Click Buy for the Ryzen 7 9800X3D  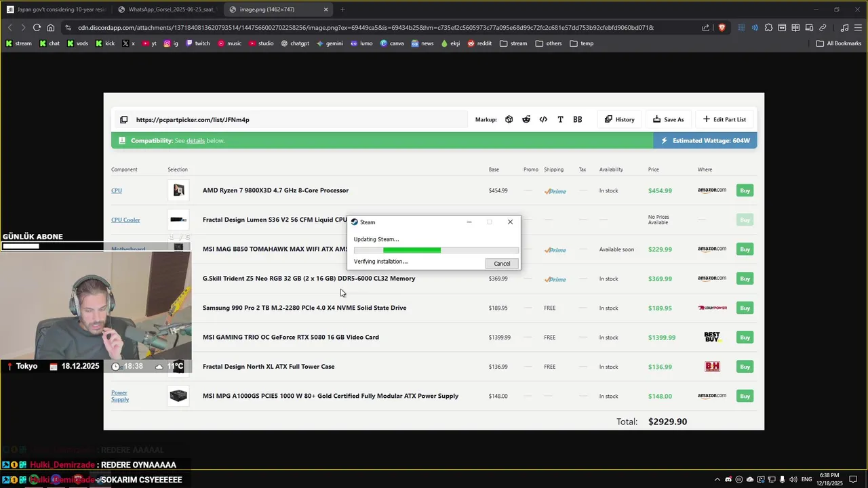click(745, 190)
